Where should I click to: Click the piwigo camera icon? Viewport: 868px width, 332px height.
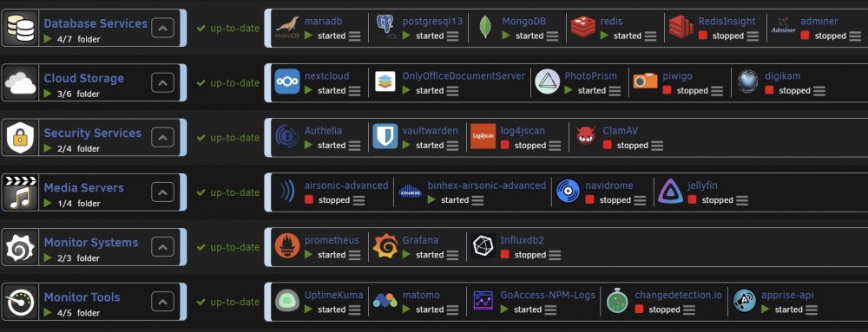pos(646,81)
